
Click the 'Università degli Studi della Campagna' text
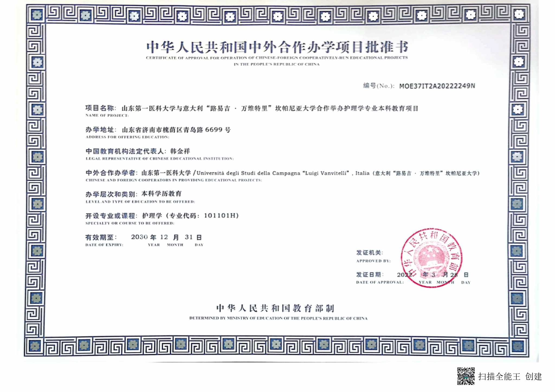[248, 173]
